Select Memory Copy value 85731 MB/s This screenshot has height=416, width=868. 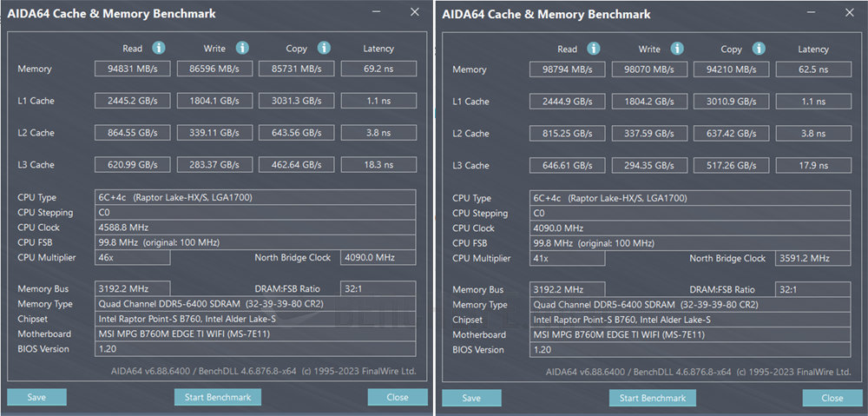pos(297,69)
